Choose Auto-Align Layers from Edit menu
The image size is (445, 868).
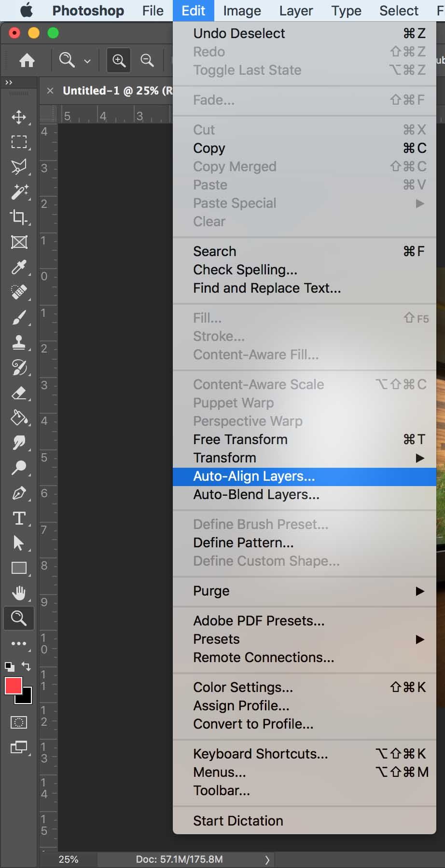click(x=254, y=476)
